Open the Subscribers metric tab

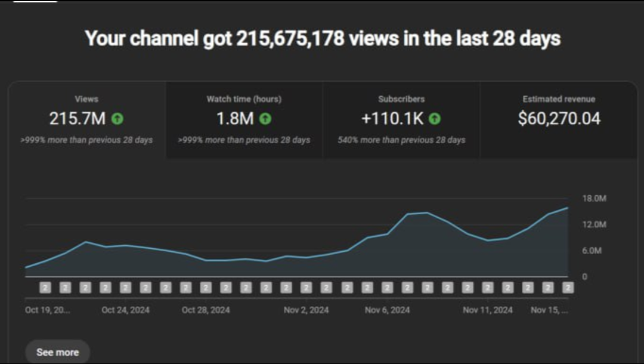[401, 119]
